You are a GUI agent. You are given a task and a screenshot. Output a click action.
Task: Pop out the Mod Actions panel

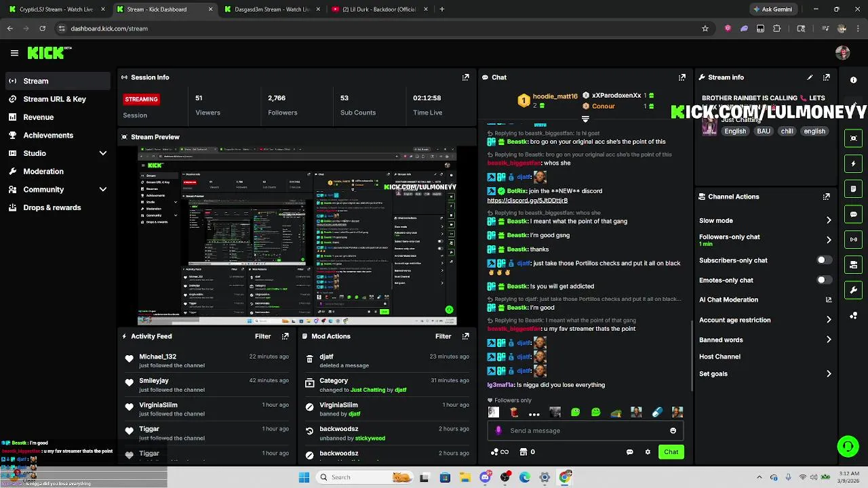point(465,336)
